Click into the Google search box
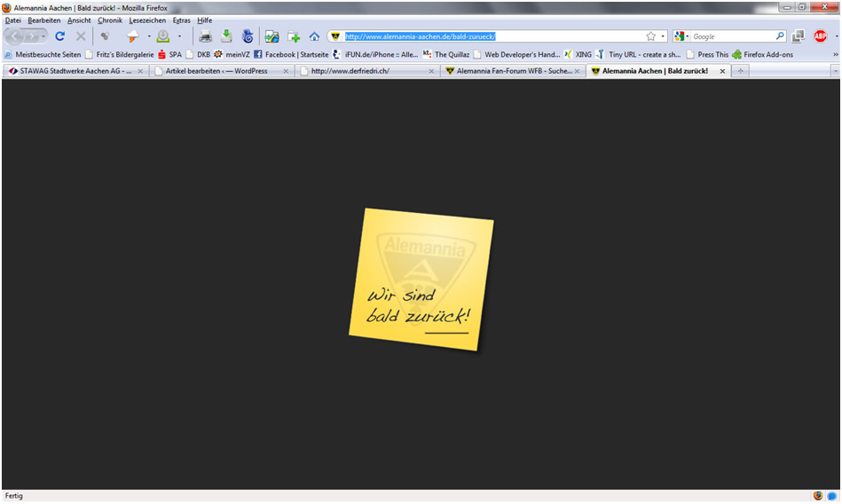 click(733, 36)
